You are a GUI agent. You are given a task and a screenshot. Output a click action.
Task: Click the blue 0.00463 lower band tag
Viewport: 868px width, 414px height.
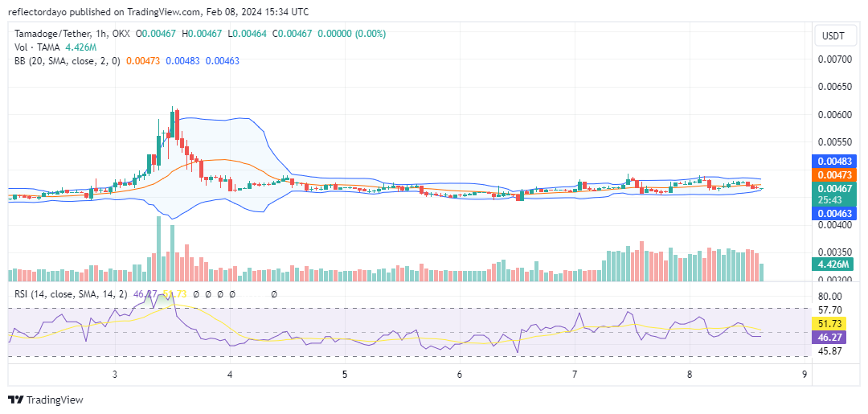pyautogui.click(x=833, y=212)
